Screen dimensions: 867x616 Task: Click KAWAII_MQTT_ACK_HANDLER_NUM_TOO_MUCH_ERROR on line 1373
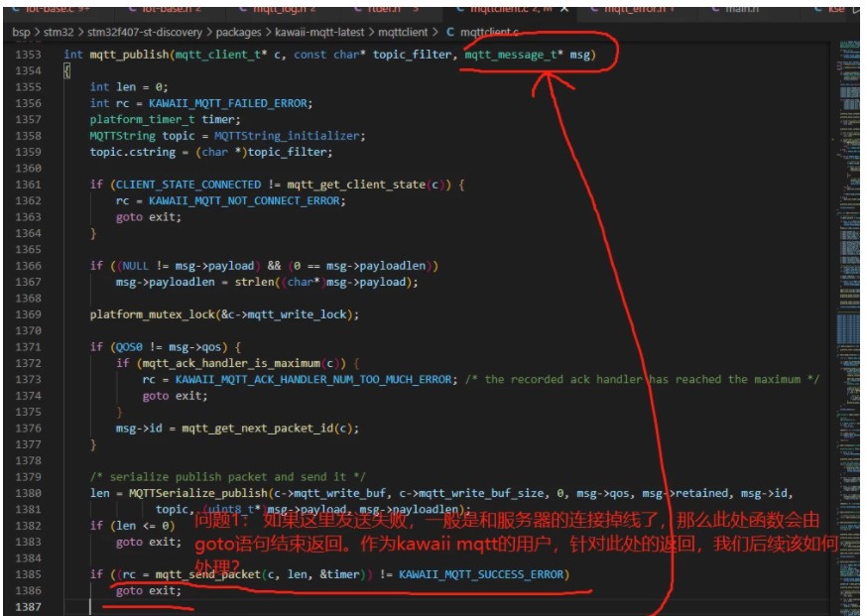point(313,379)
